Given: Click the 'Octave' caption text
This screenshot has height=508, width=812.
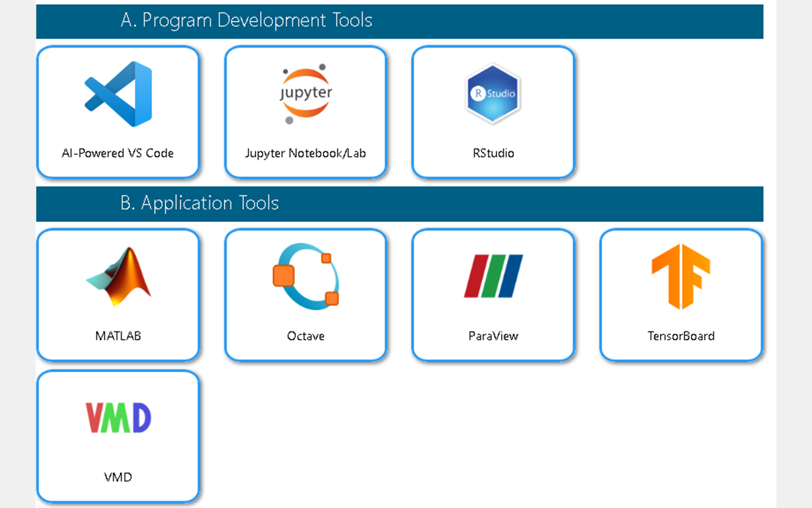Looking at the screenshot, I should tap(306, 336).
